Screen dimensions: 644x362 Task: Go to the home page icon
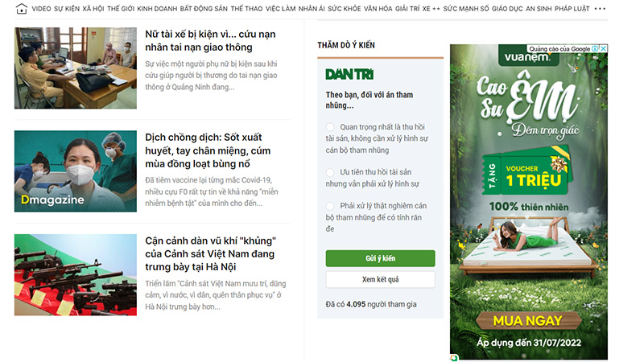22,9
